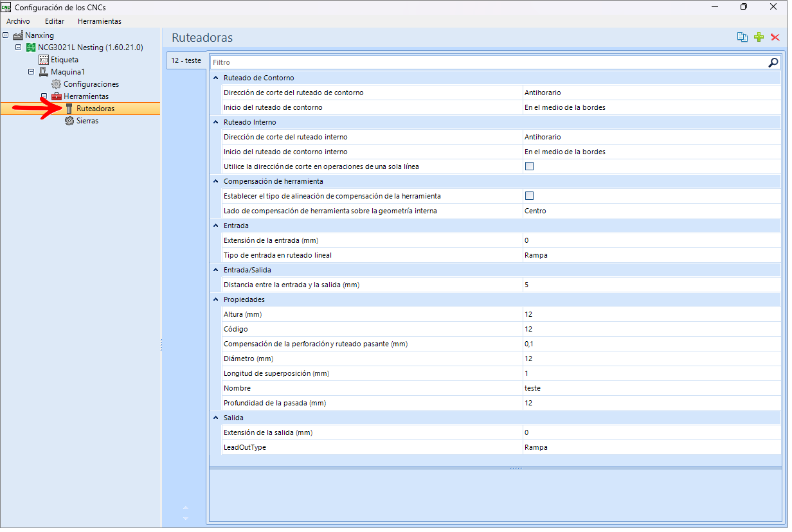Collapse the Herramientas tree node

point(44,96)
